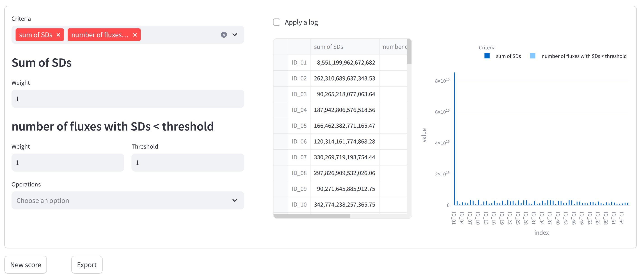Click the table's horizontal scrollbar
The height and width of the screenshot is (280, 644).
tap(312, 216)
